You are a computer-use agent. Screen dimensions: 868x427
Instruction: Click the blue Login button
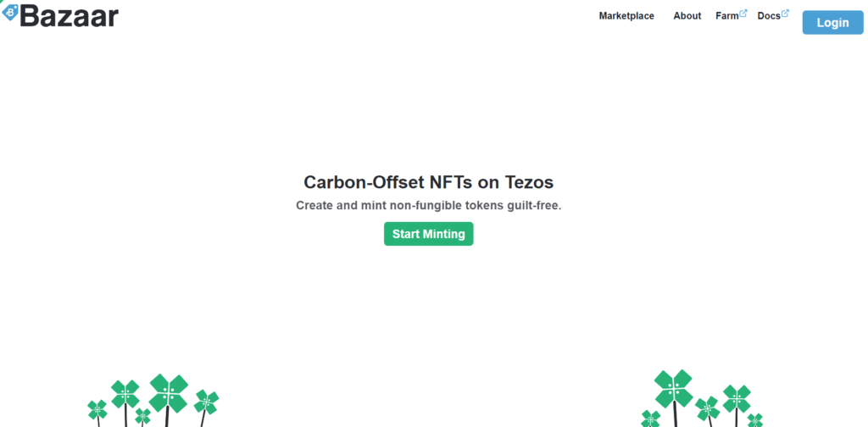click(832, 23)
